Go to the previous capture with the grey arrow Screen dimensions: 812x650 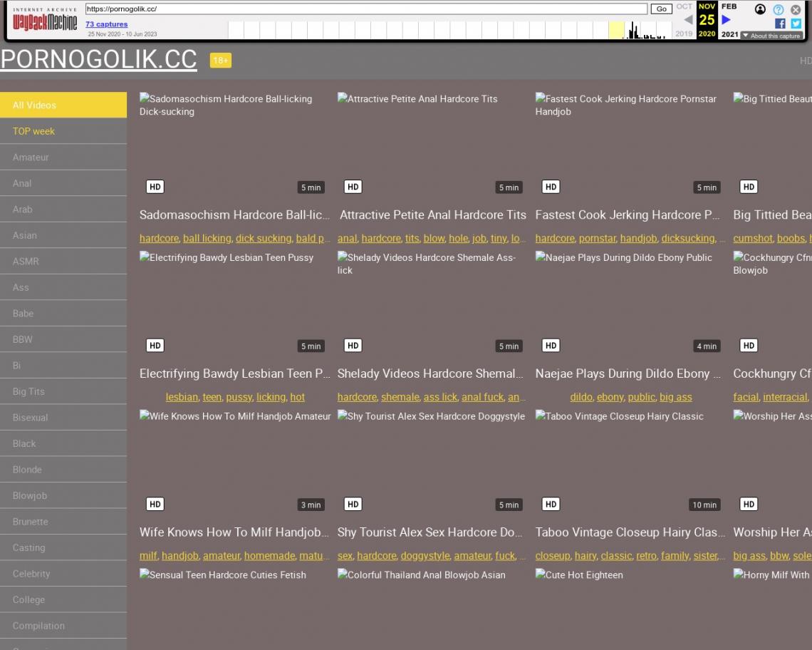pyautogui.click(x=688, y=20)
